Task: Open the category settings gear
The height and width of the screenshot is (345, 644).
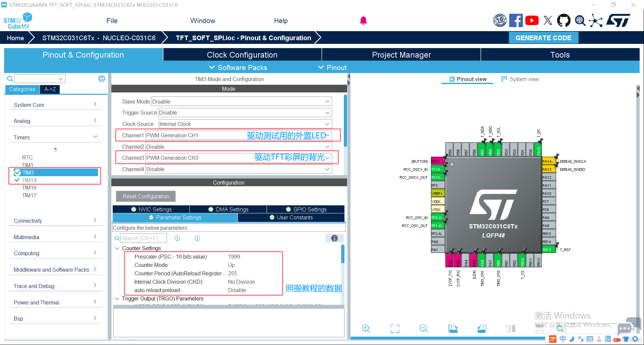Action: click(102, 79)
